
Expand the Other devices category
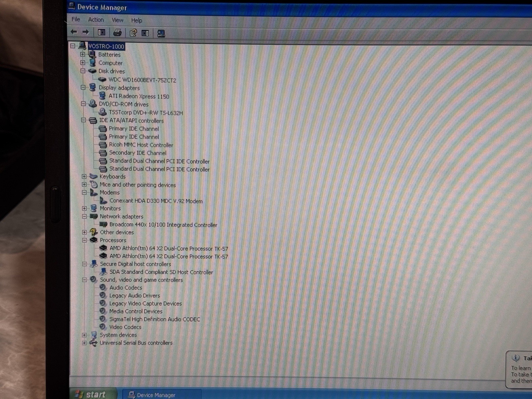[x=84, y=232]
